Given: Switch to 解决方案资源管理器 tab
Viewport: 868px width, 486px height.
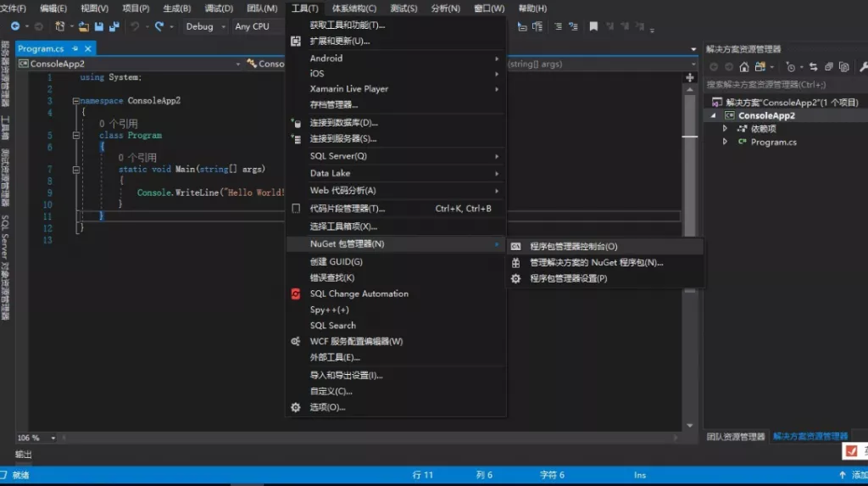Looking at the screenshot, I should [810, 437].
